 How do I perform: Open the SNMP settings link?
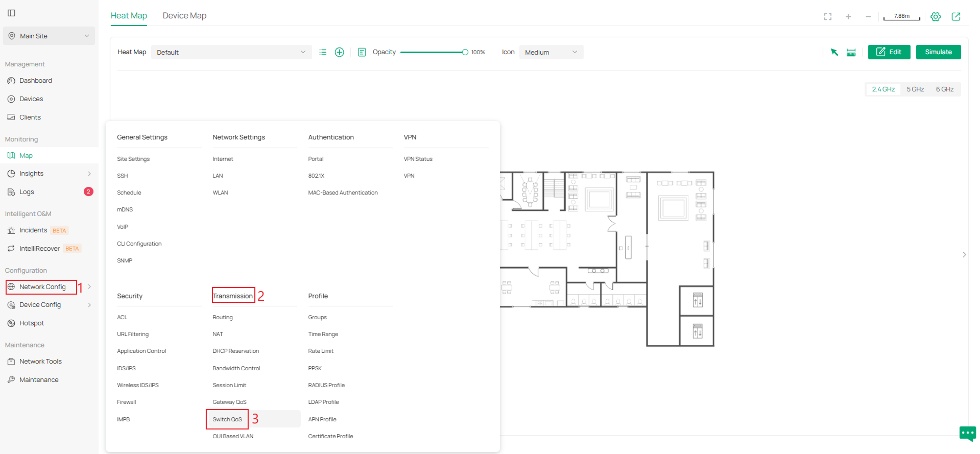coord(125,261)
